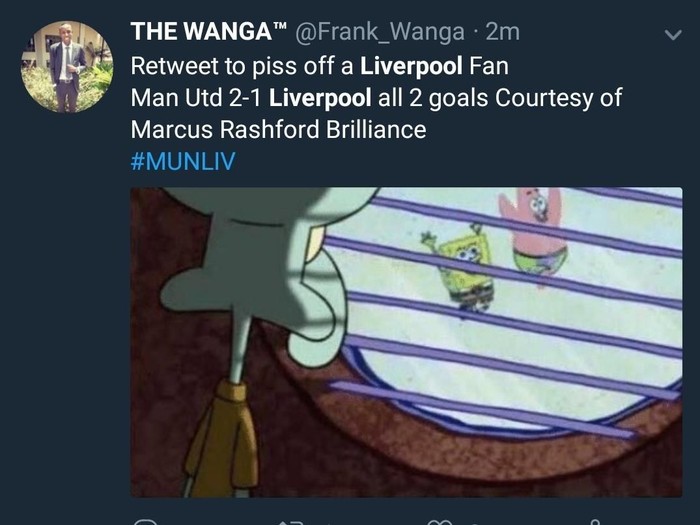Open THE WANGA's profile picture
Viewport: 700px width, 525px height.
click(67, 67)
